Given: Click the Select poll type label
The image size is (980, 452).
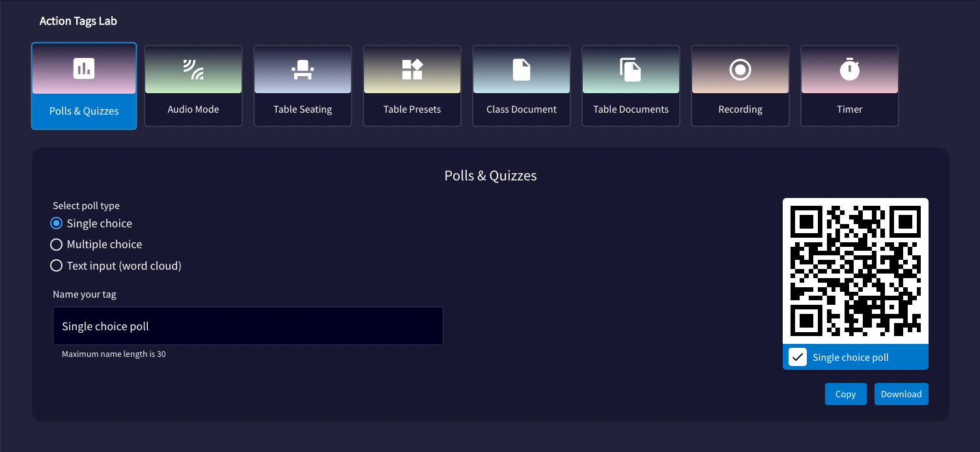Looking at the screenshot, I should (87, 206).
